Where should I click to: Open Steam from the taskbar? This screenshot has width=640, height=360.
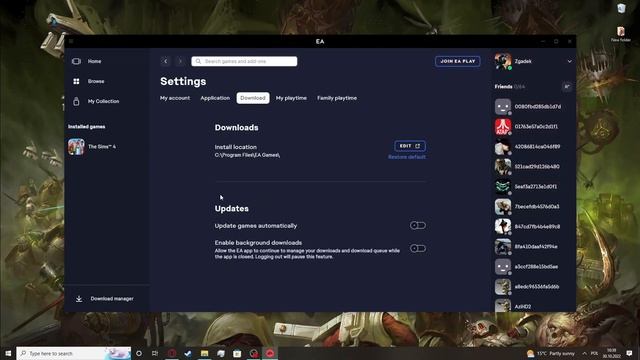coord(188,353)
